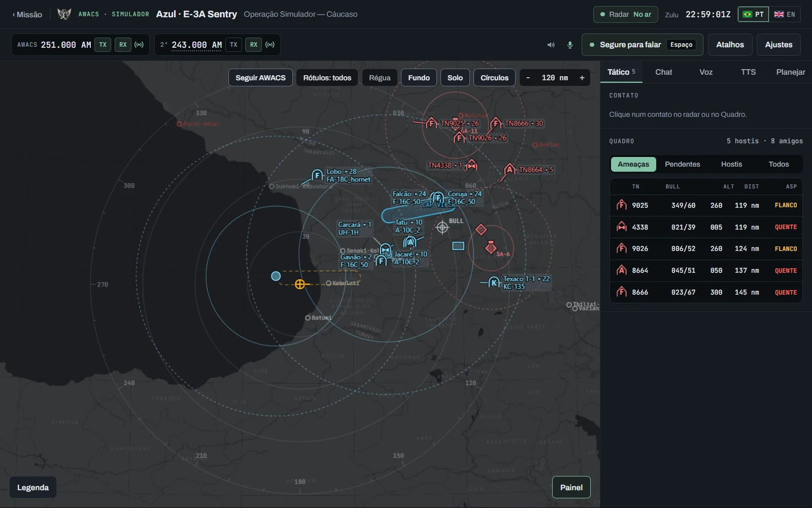The image size is (812, 508).
Task: Toggle TX on AWACS 251.000 radio
Action: coord(103,45)
